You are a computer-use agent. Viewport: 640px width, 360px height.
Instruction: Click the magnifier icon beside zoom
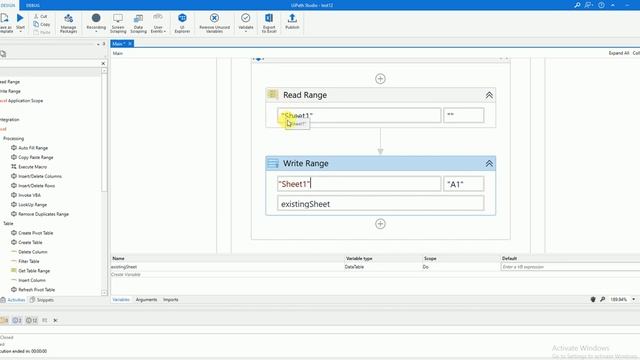(602, 300)
